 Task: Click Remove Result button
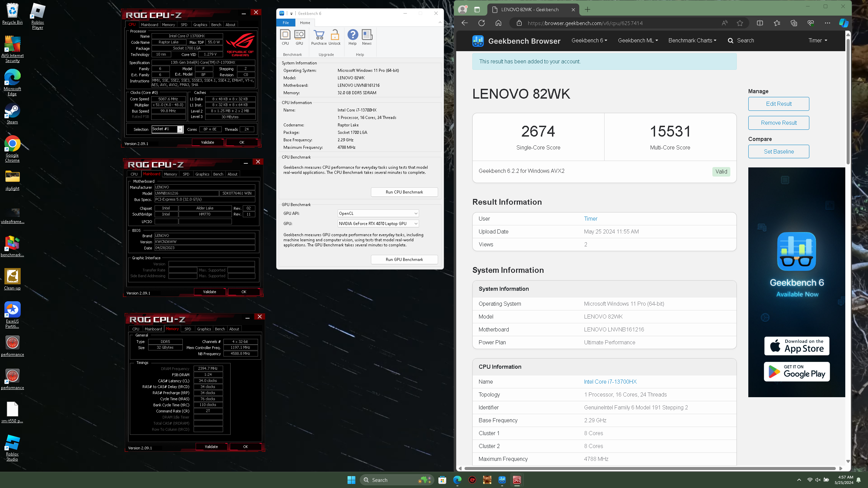778,123
